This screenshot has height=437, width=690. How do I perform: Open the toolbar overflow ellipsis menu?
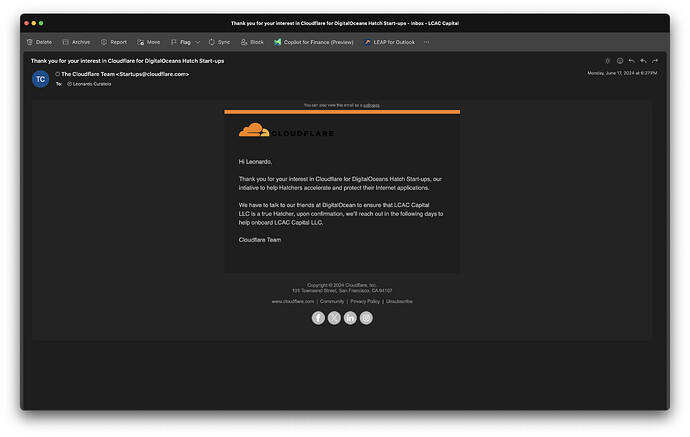pyautogui.click(x=426, y=42)
